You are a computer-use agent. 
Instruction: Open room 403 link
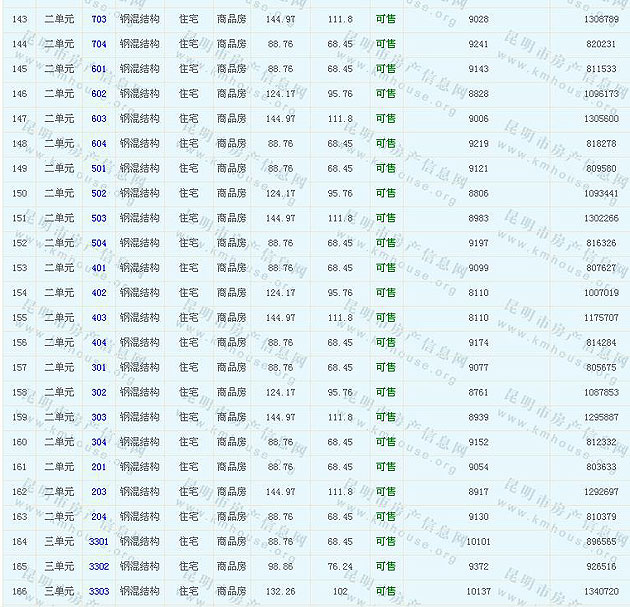tap(98, 318)
